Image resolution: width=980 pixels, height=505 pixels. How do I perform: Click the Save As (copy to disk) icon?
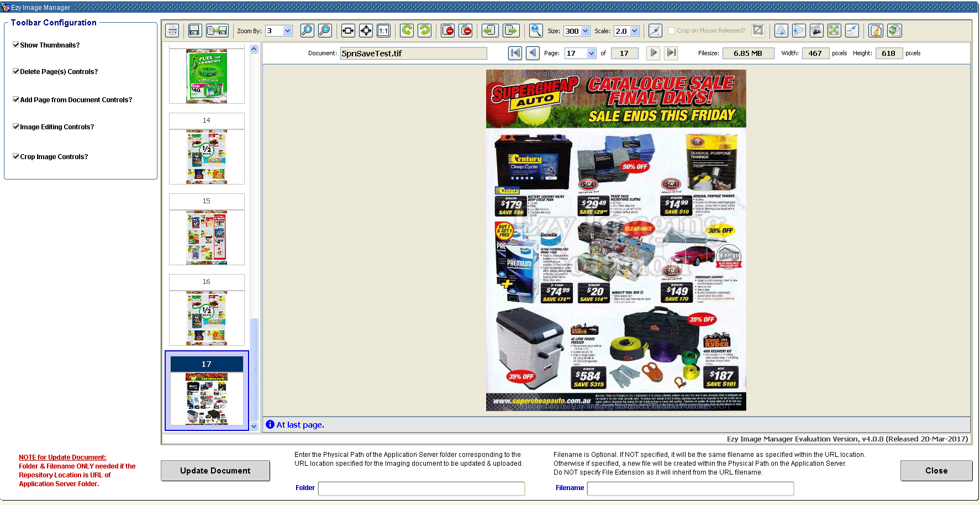pos(217,31)
